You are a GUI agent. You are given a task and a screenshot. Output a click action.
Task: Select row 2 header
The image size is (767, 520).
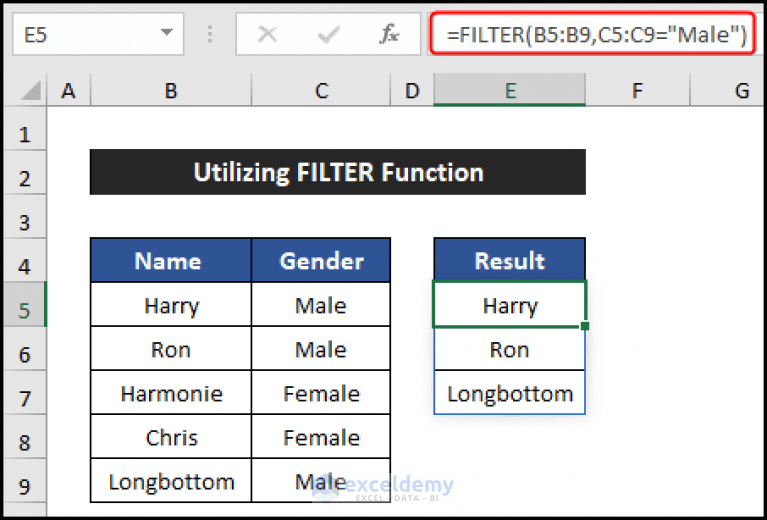(25, 172)
